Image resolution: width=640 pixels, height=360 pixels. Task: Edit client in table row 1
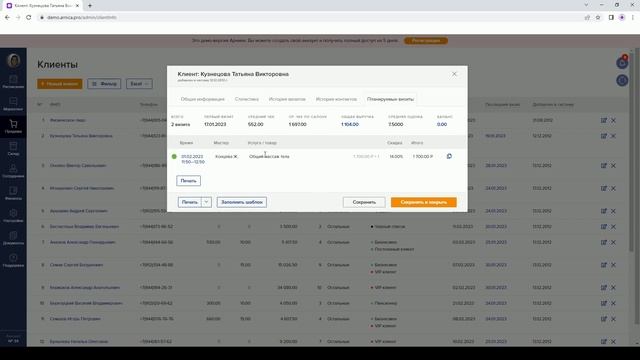pyautogui.click(x=604, y=120)
